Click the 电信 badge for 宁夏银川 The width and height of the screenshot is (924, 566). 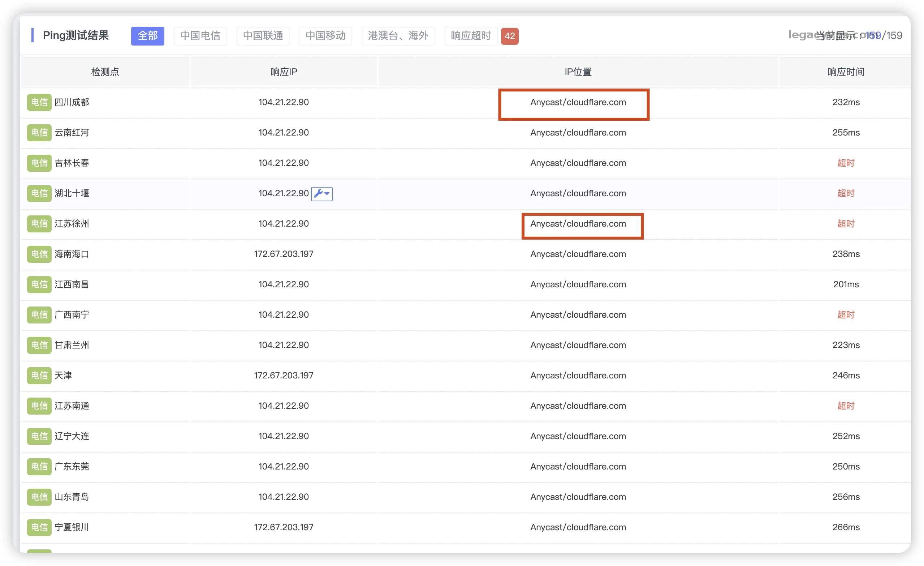coord(39,527)
